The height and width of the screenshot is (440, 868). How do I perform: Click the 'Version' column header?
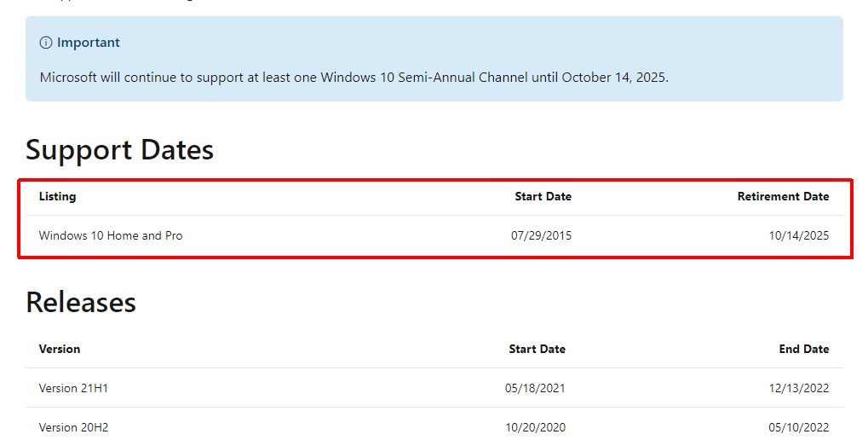pyautogui.click(x=60, y=349)
